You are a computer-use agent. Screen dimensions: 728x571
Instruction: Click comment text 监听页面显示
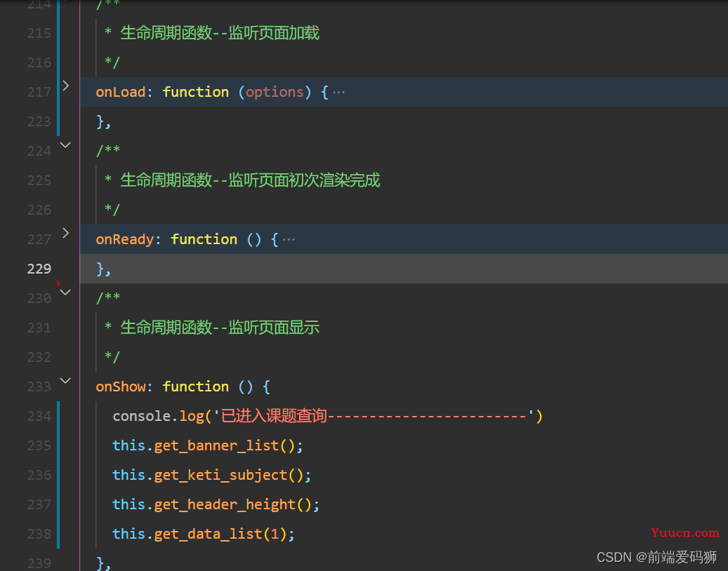click(274, 328)
